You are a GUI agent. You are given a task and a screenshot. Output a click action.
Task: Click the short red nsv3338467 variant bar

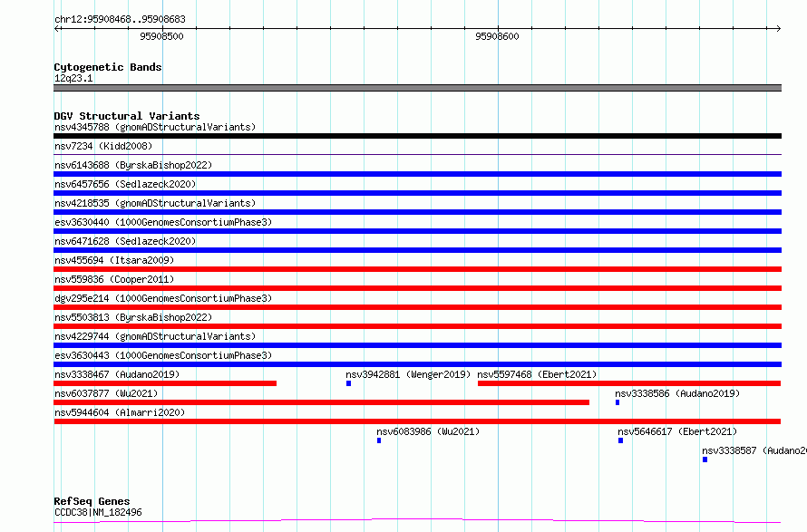coord(165,383)
